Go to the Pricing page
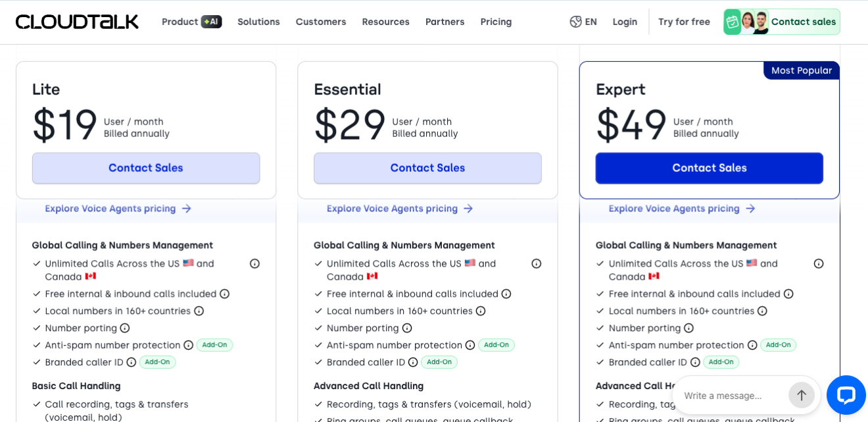Image resolution: width=868 pixels, height=422 pixels. click(x=496, y=22)
